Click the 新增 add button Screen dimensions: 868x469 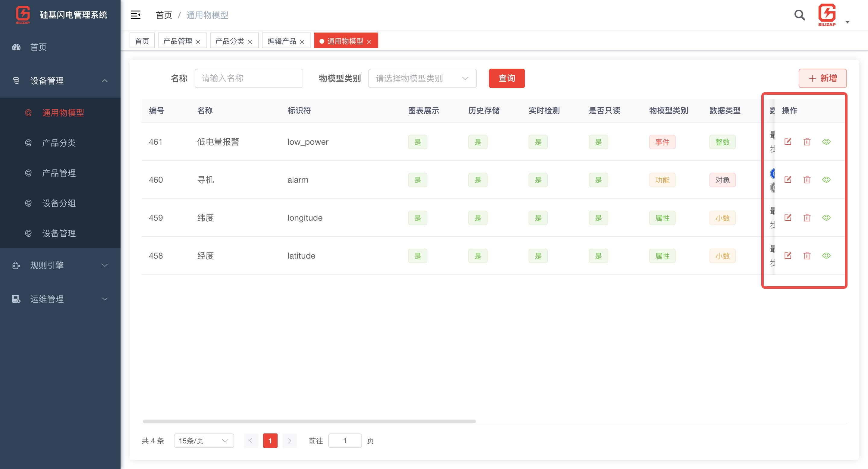[822, 78]
